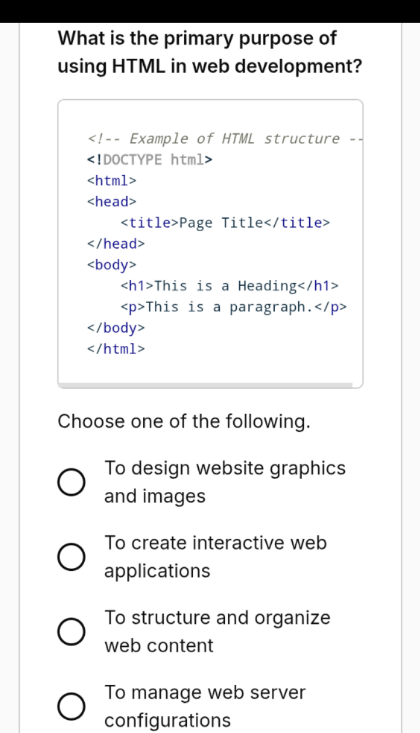Pick the structure and organize web content radio

71,632
